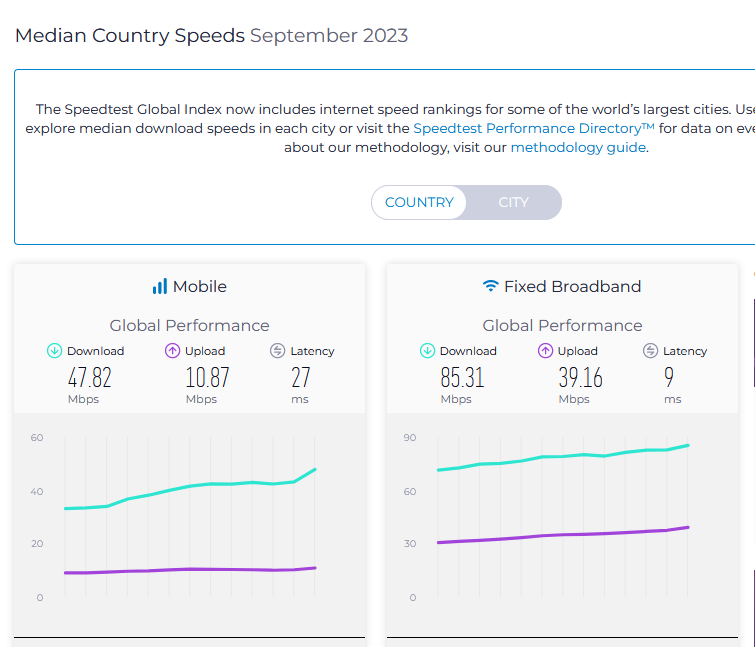This screenshot has width=755, height=647.
Task: Click the Mobile panel heading
Action: [x=199, y=287]
